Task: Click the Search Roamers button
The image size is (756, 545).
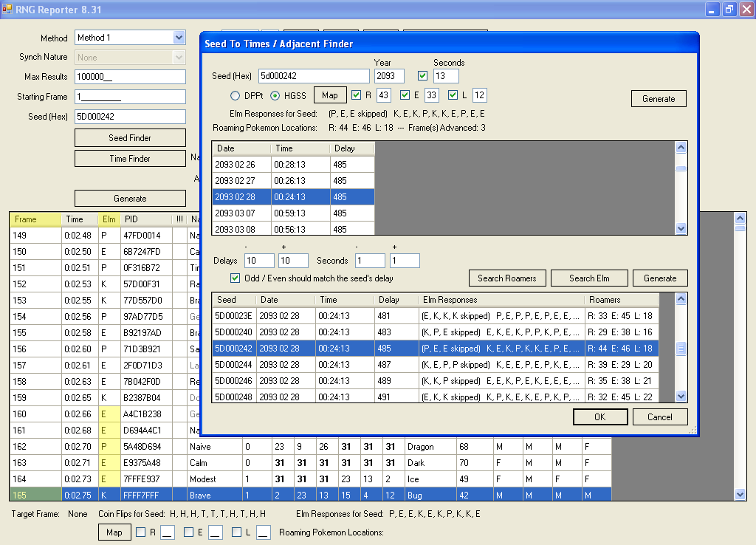Action: [x=506, y=278]
